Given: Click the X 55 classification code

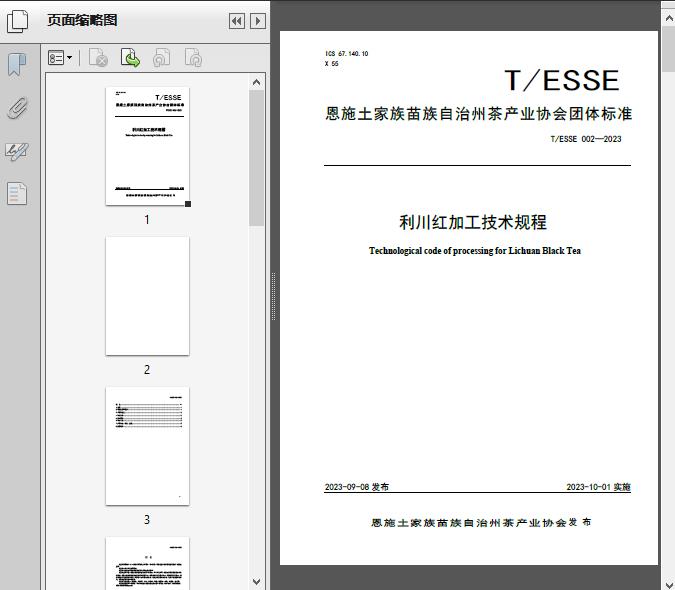Looking at the screenshot, I should (x=332, y=64).
